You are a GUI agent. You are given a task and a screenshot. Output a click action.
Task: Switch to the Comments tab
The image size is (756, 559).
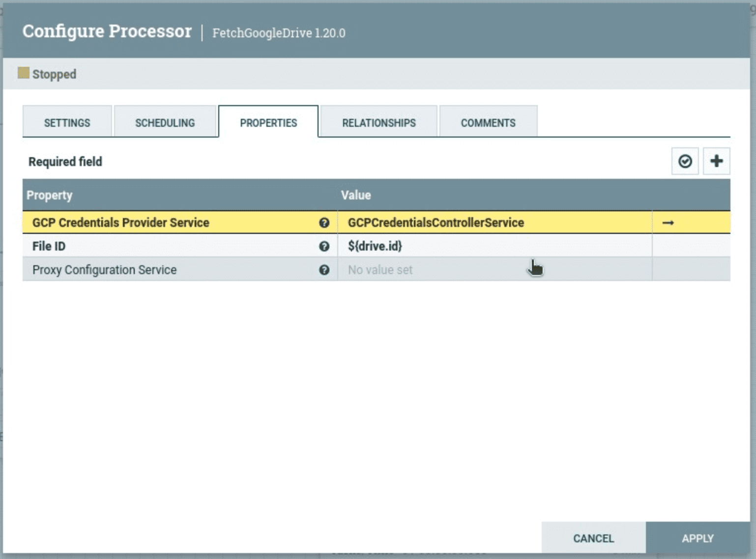[488, 122]
